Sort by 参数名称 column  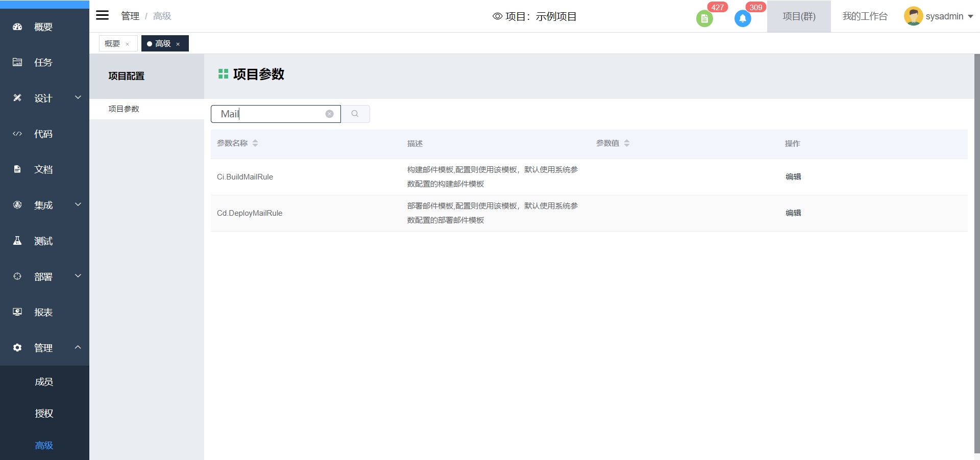[255, 143]
